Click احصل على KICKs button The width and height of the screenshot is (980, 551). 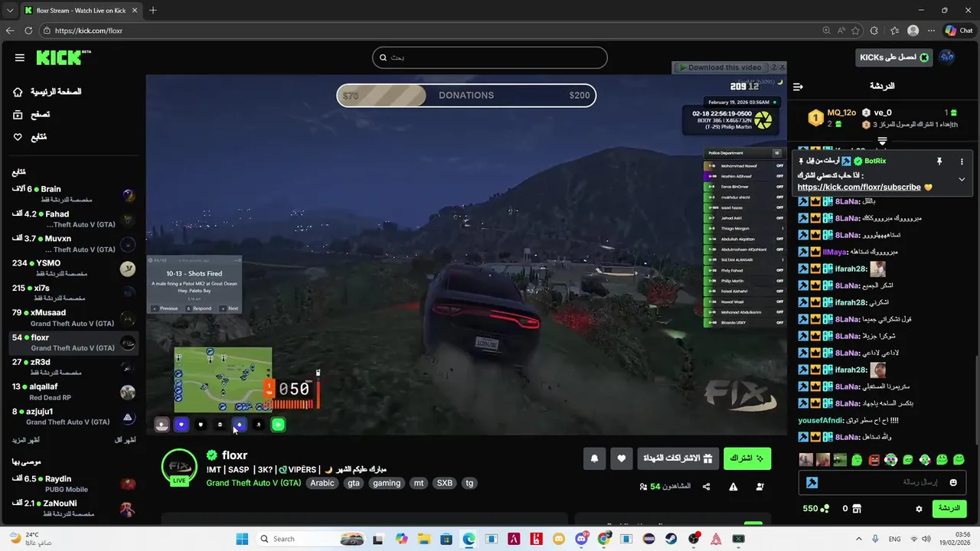[x=893, y=58]
